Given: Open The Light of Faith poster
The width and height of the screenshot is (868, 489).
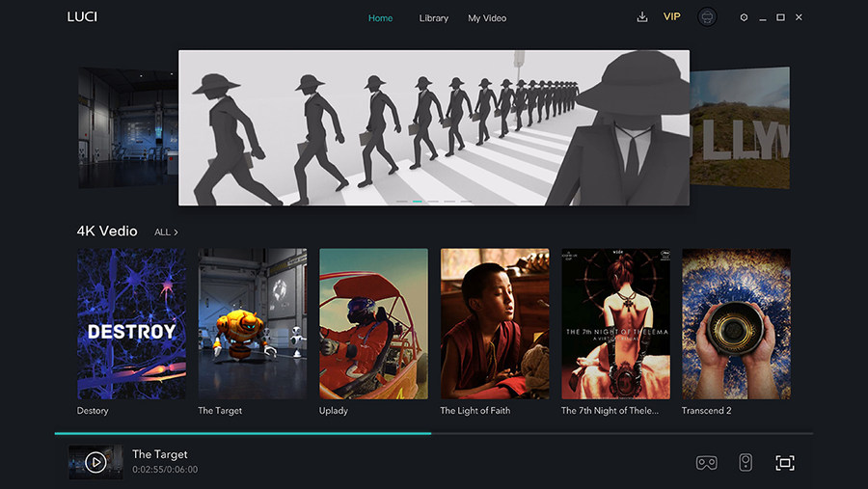Looking at the screenshot, I should pyautogui.click(x=495, y=324).
